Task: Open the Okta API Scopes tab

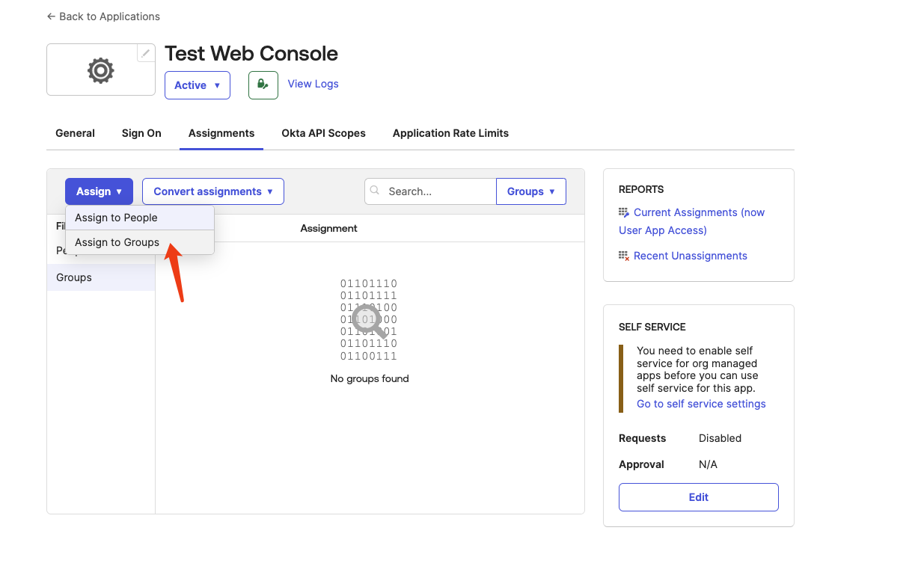Action: 323,133
